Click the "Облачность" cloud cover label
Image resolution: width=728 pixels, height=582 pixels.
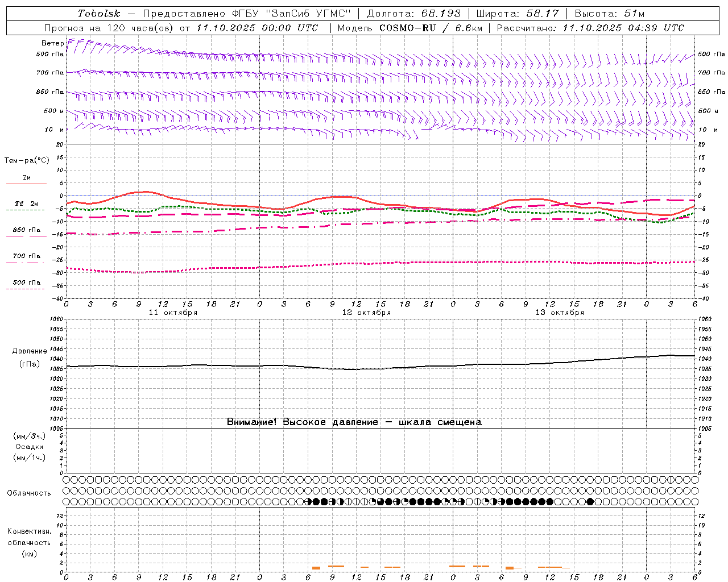[29, 493]
